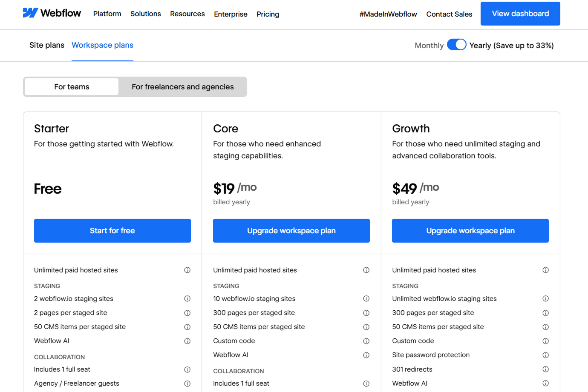Show info for Growth 300 pages per staged site
588x392 pixels.
(x=545, y=313)
